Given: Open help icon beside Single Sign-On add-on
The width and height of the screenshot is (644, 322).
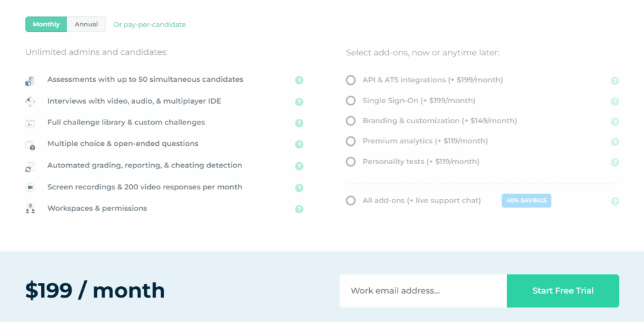Looking at the screenshot, I should [614, 101].
